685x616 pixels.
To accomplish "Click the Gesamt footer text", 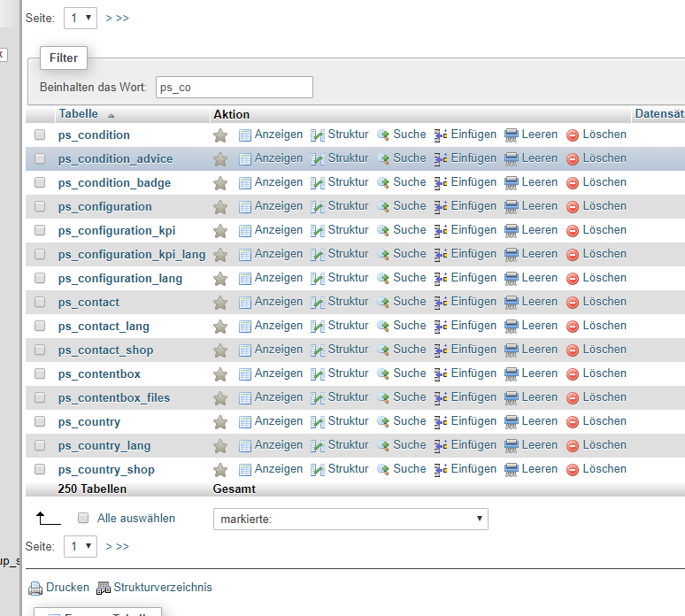I will pyautogui.click(x=235, y=489).
